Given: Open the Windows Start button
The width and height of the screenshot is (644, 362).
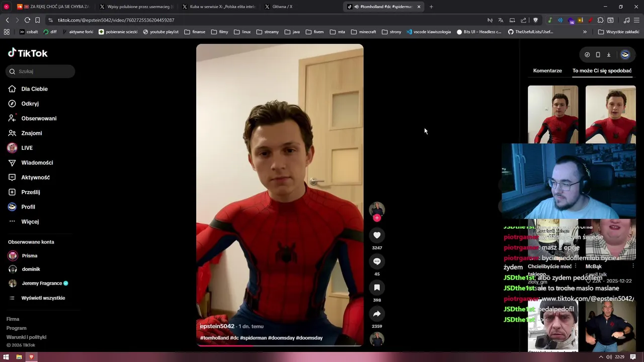Looking at the screenshot, I should point(6,357).
